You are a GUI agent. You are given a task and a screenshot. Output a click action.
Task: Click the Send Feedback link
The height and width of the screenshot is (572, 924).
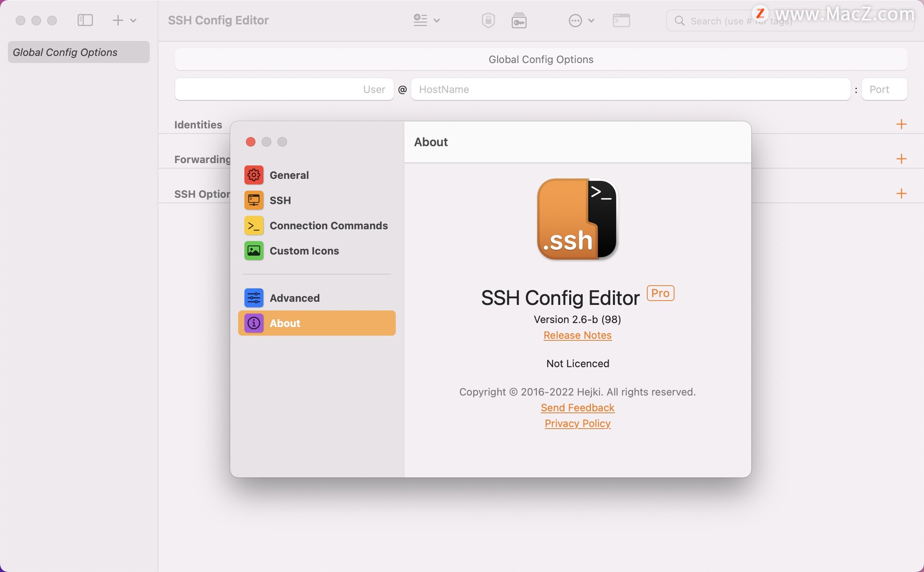pos(577,408)
